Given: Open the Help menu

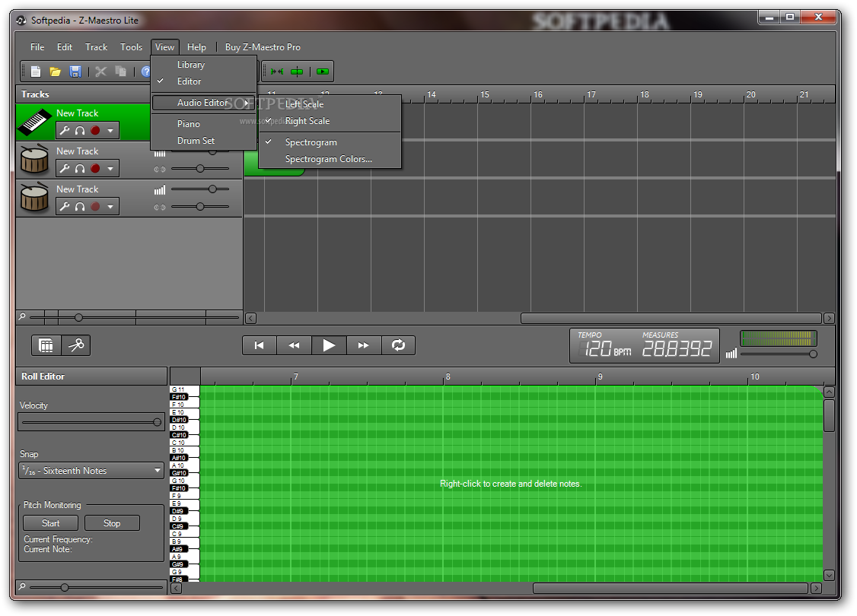Looking at the screenshot, I should 197,47.
